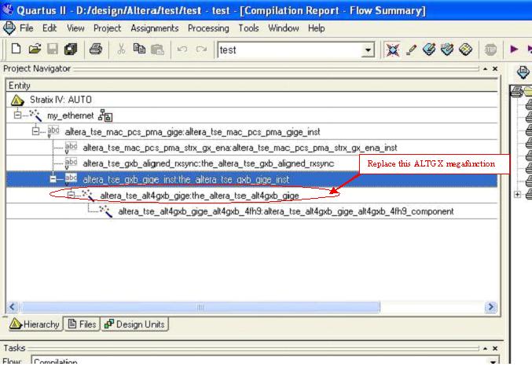Start compilation with the purple play icon
The image size is (532, 392).
tap(514, 49)
